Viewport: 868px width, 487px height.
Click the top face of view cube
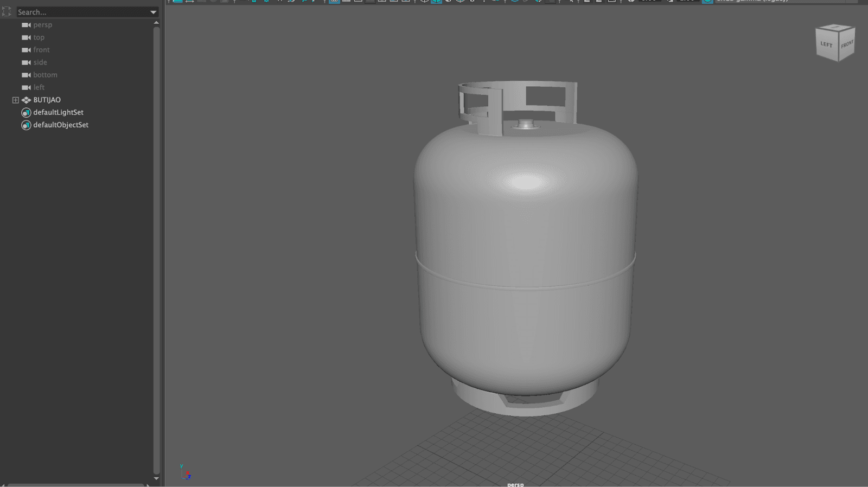(835, 27)
